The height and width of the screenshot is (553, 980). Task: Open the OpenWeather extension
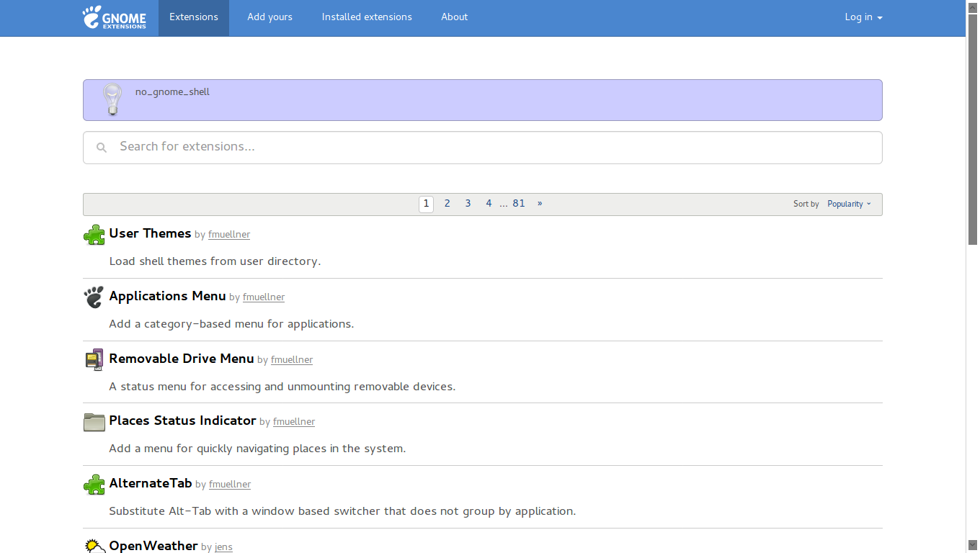click(153, 546)
